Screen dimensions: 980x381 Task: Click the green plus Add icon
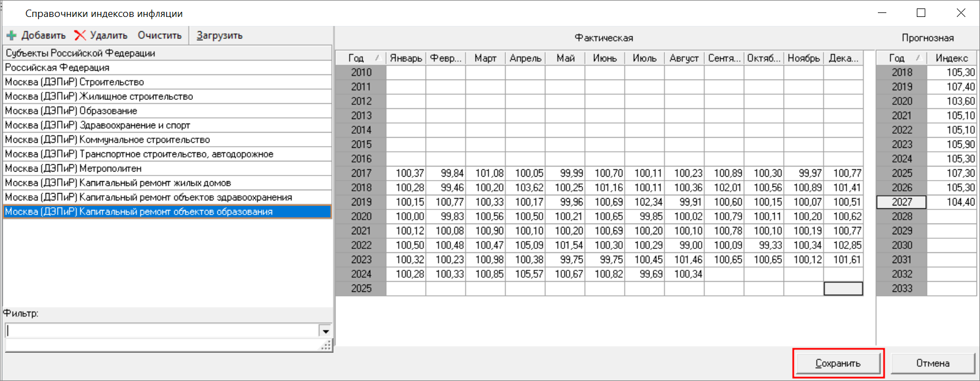(11, 36)
